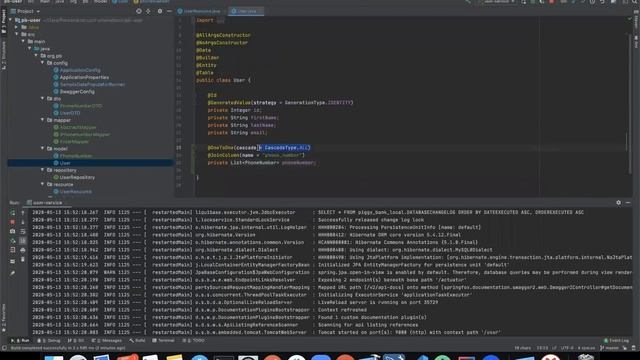Change the UTF-8 file encoding
Image resolution: width=640 pixels, height=360 pixels.
click(x=567, y=348)
